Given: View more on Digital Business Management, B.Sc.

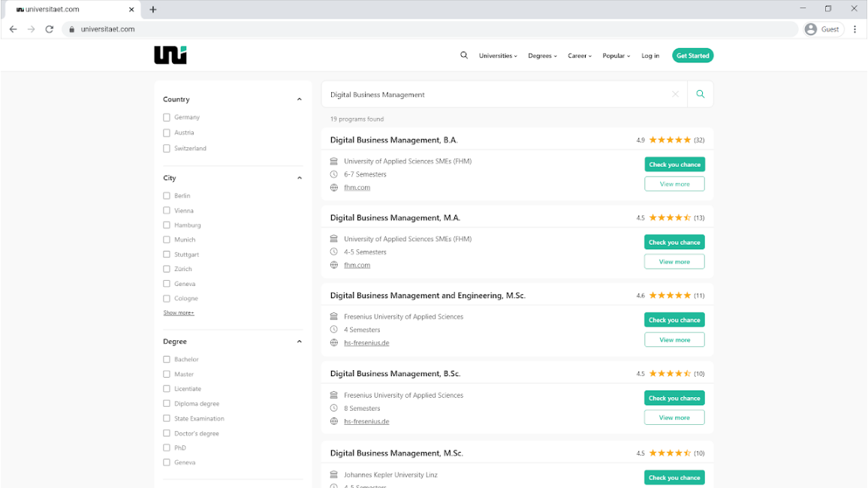Looking at the screenshot, I should [674, 417].
